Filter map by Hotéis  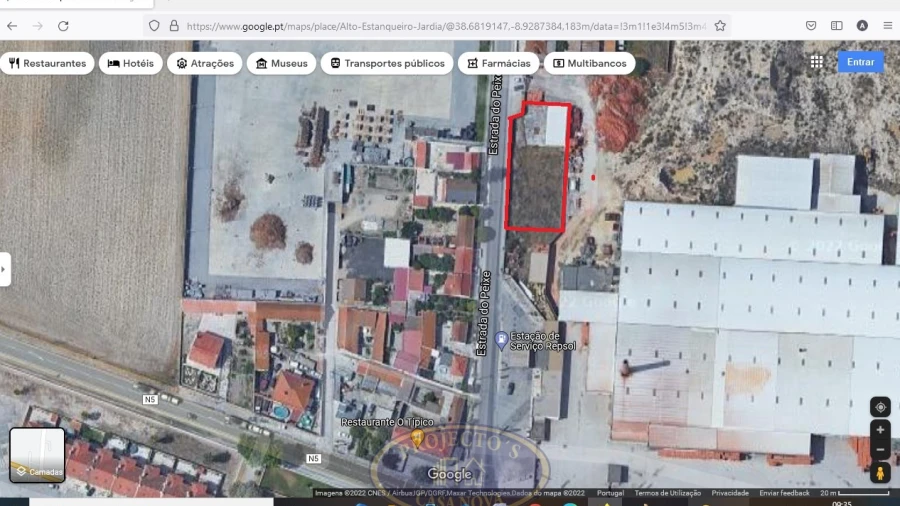tap(130, 63)
